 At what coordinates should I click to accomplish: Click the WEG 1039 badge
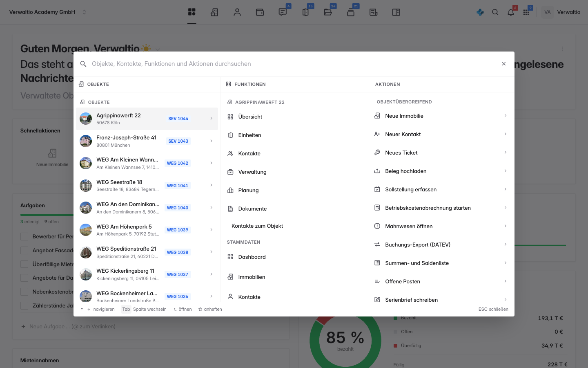(x=178, y=230)
